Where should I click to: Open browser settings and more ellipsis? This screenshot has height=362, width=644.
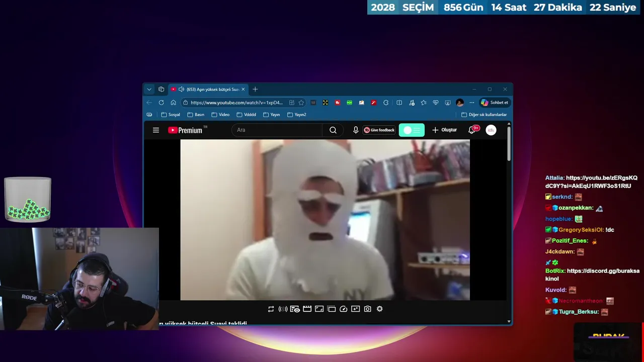pyautogui.click(x=471, y=103)
